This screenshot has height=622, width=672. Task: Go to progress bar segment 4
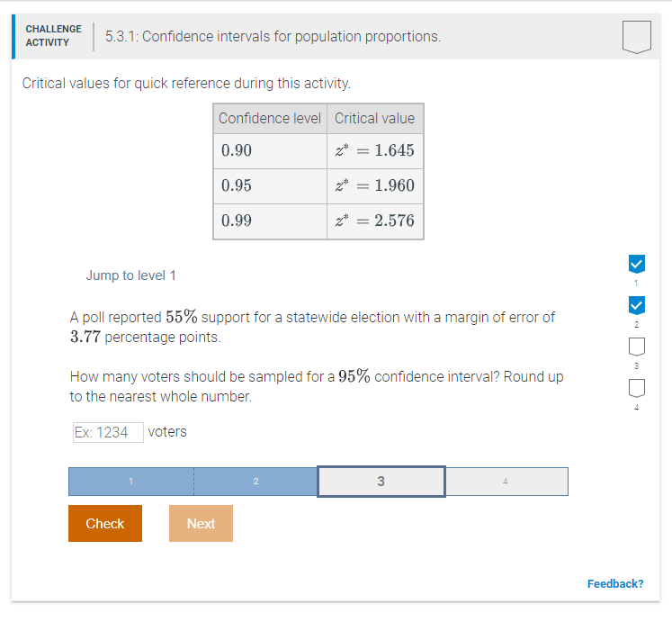[x=506, y=482]
